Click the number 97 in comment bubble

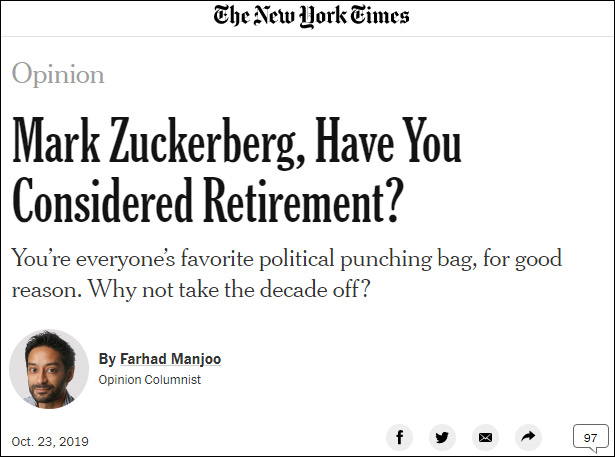click(x=590, y=437)
